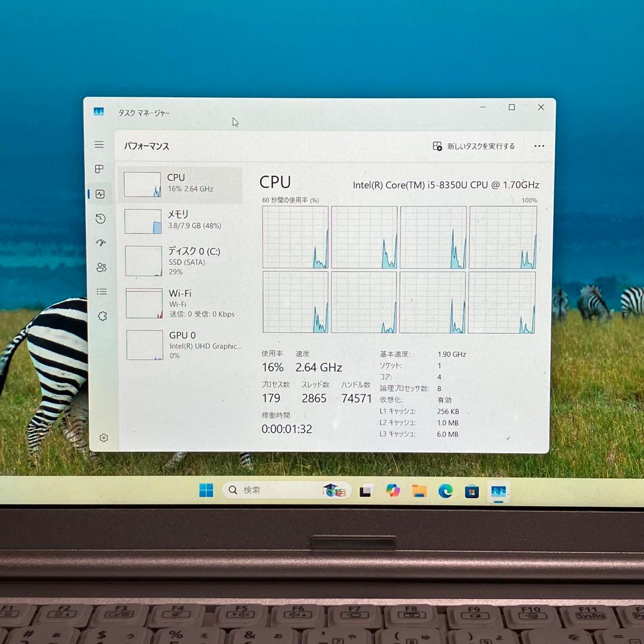
Task: Expand the hamburger navigation menu
Action: click(x=99, y=145)
